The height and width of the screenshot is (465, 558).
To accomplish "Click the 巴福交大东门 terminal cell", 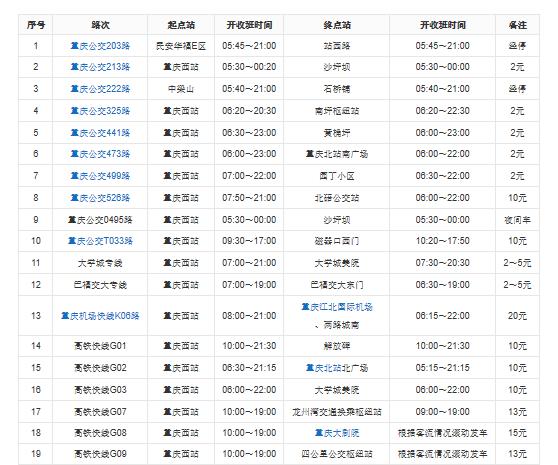I will 337,285.
